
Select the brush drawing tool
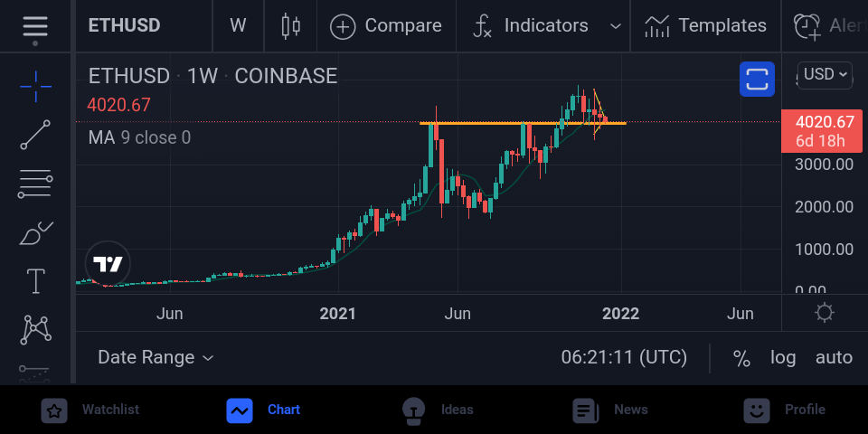35,233
